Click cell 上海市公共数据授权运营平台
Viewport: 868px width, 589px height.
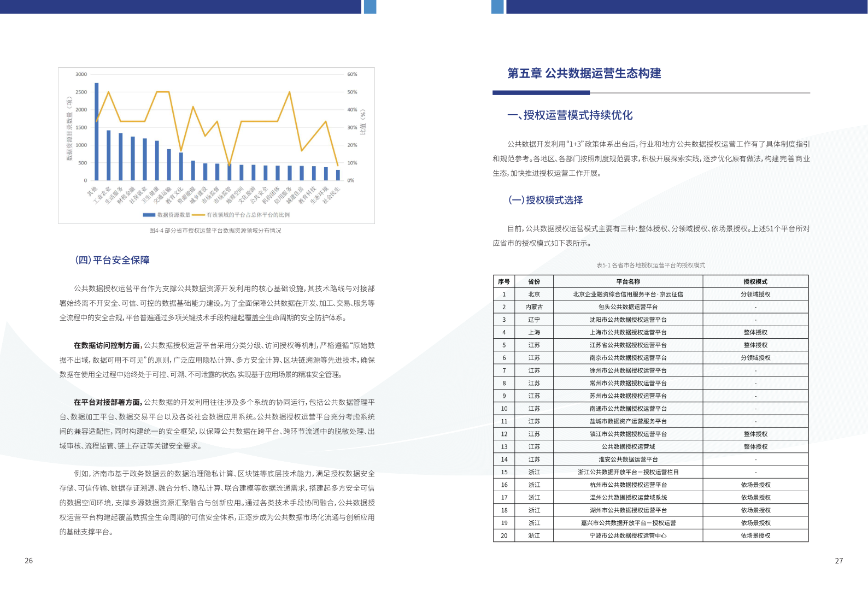point(628,332)
